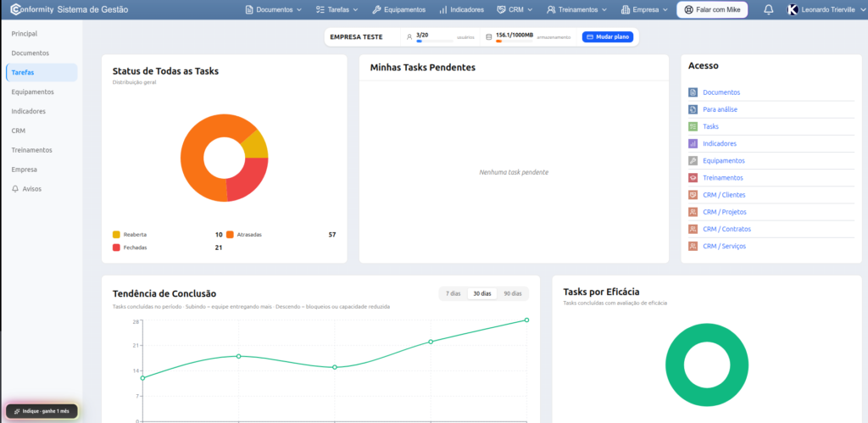Open the notifications bell icon

[x=768, y=9]
